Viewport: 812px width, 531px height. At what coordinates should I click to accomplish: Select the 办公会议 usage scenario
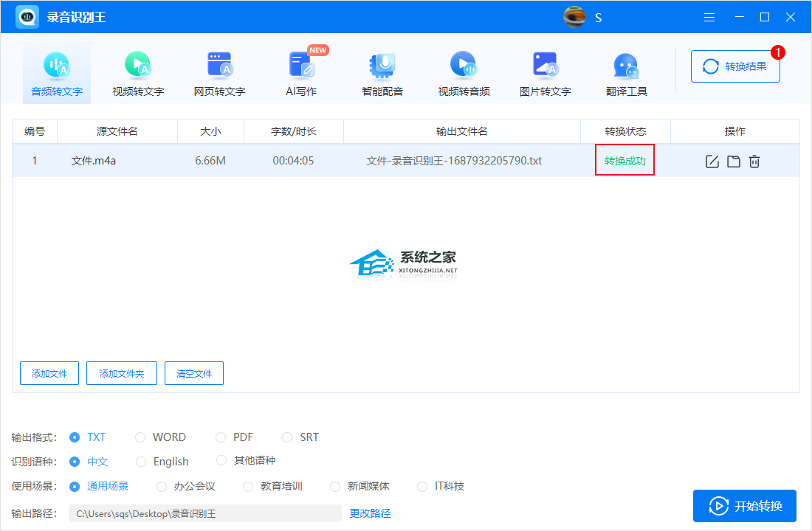pos(162,487)
